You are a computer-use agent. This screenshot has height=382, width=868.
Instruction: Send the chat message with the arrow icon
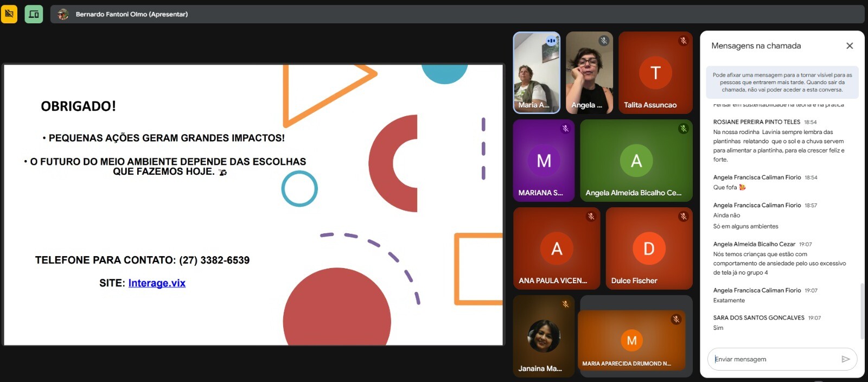coord(845,359)
